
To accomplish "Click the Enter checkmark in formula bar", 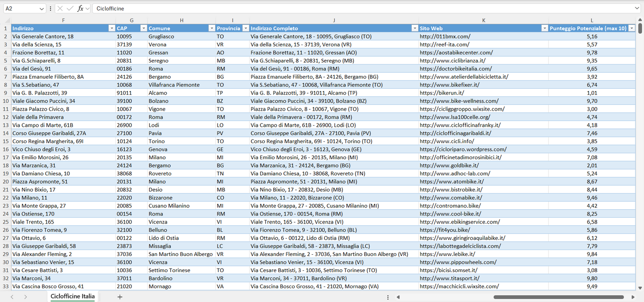I will 70,8.
